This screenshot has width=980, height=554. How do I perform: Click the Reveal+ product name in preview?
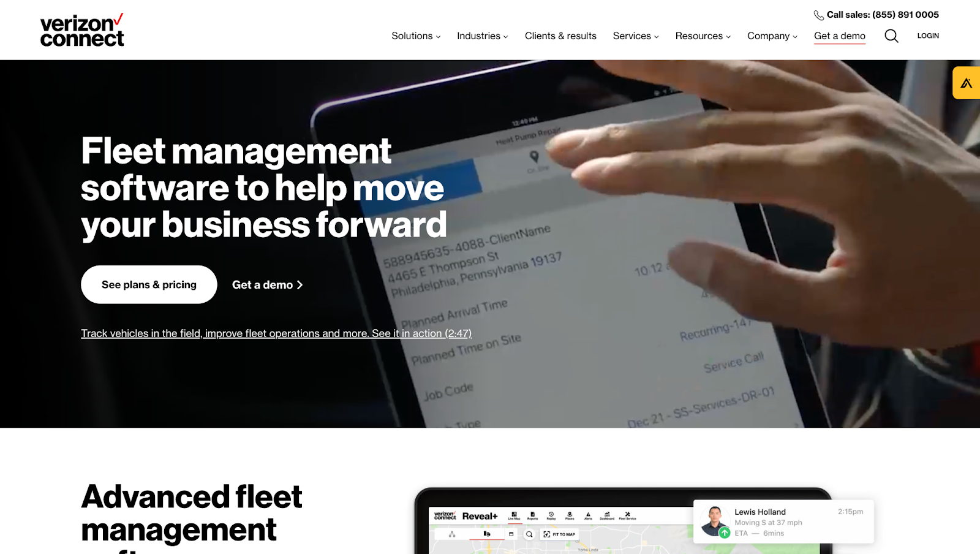(x=480, y=516)
